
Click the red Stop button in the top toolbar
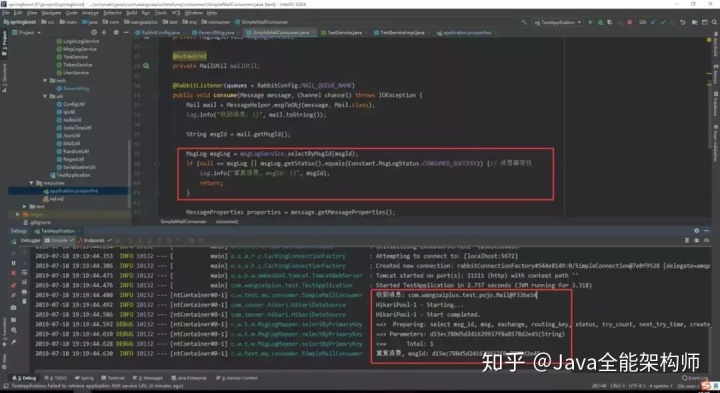pyautogui.click(x=630, y=22)
